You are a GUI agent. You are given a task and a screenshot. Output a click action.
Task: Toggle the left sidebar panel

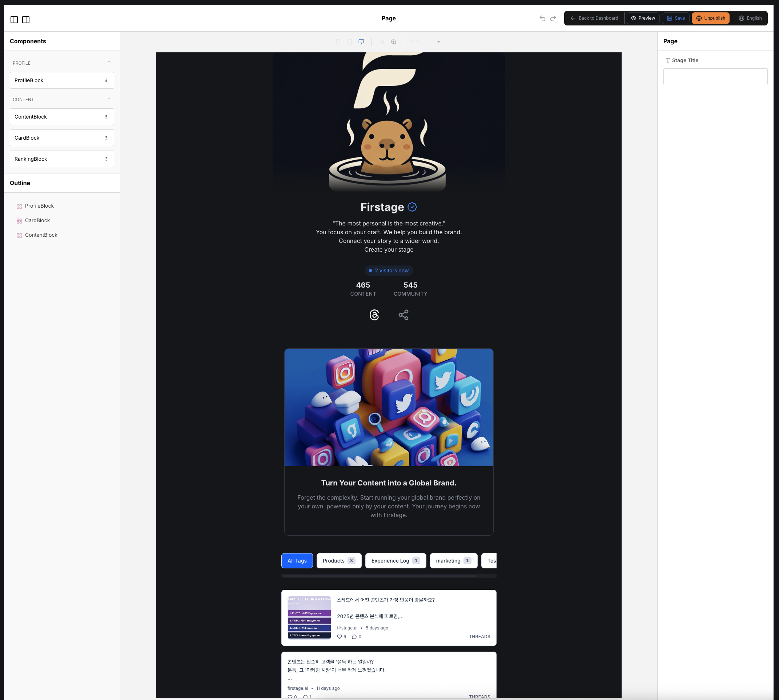tap(14, 20)
